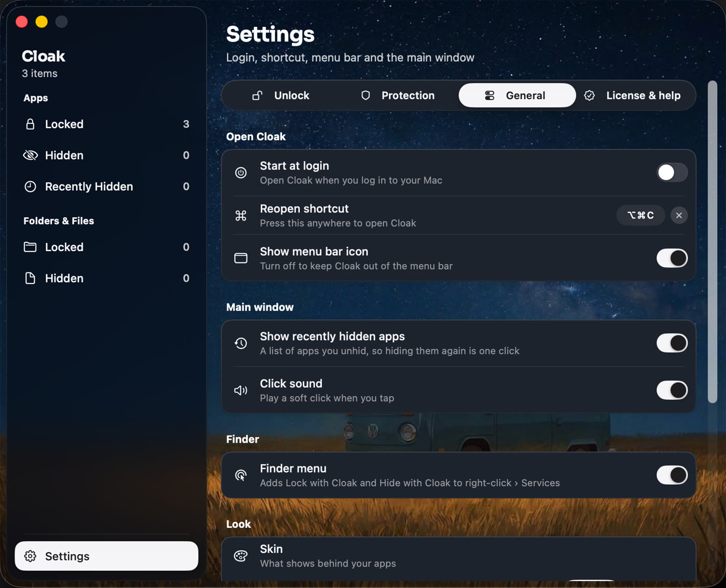Click the "Open Cloak" section heading
Viewport: 726px width, 588px height.
pyautogui.click(x=256, y=137)
